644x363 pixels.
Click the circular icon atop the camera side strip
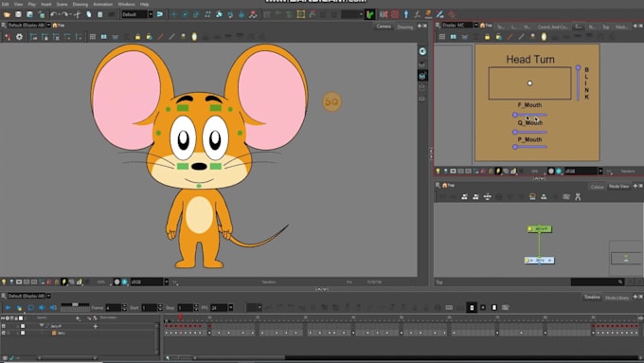point(422,51)
